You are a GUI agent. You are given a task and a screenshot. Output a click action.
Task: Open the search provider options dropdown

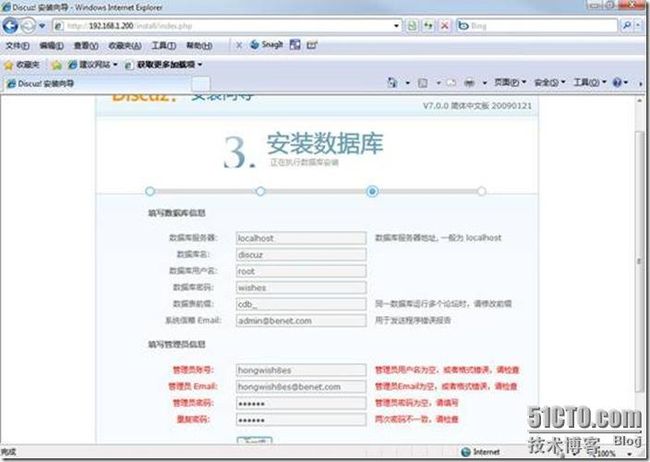coord(639,26)
